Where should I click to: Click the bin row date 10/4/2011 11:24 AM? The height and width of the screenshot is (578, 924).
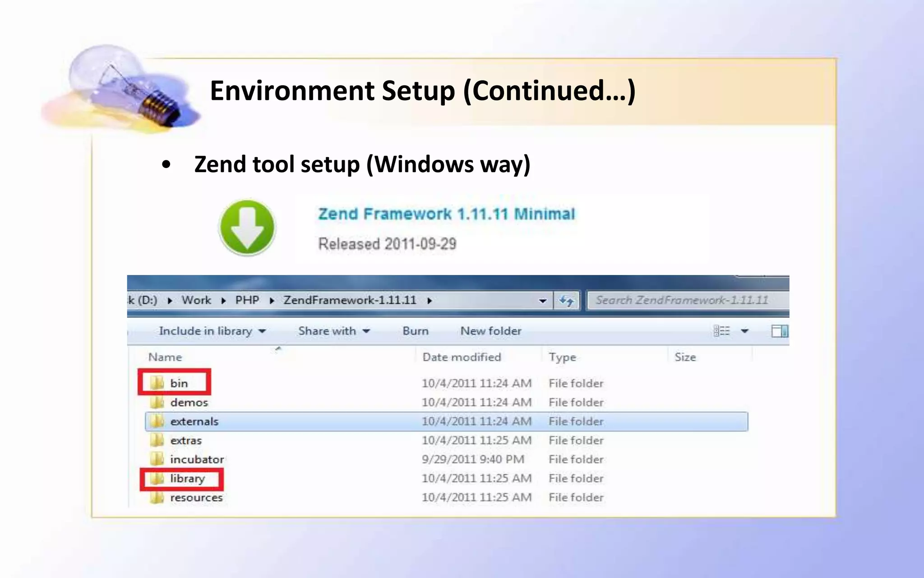476,383
